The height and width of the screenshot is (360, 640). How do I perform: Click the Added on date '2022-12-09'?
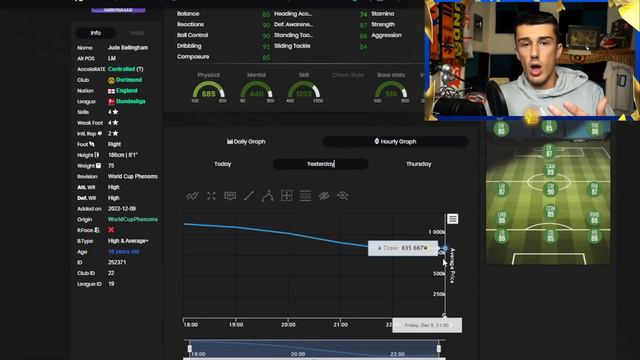(x=122, y=209)
